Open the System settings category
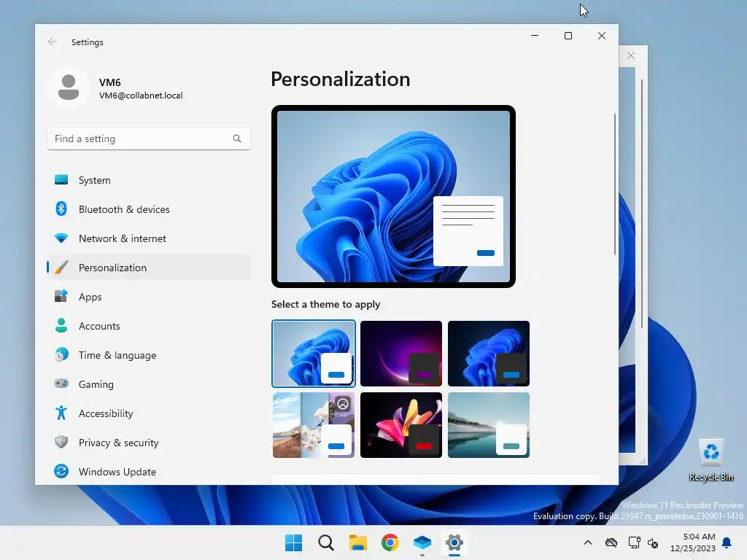The height and width of the screenshot is (560, 747). 149,180
